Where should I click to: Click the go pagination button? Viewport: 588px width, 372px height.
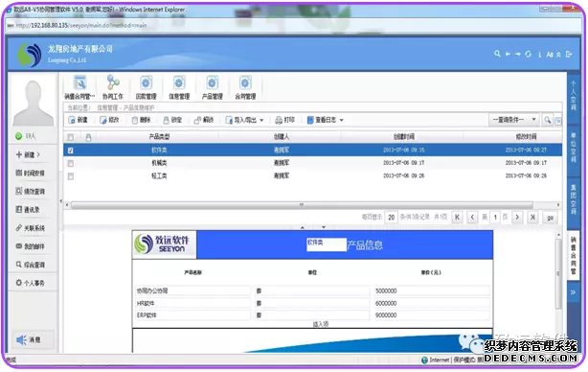tap(550, 218)
